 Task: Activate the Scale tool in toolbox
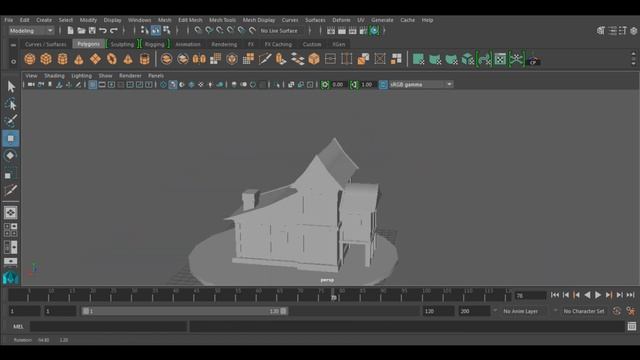tap(10, 173)
